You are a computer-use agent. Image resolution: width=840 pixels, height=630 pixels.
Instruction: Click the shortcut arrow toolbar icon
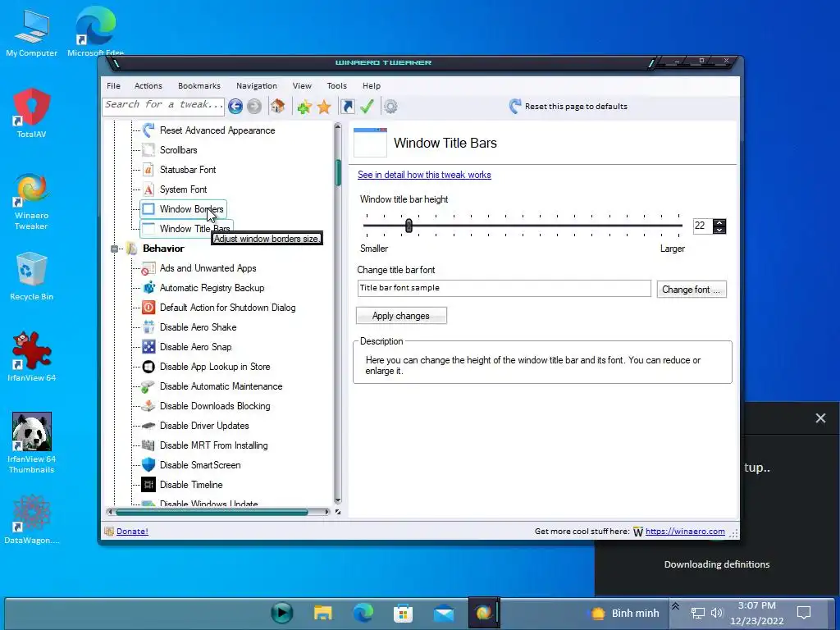click(348, 106)
